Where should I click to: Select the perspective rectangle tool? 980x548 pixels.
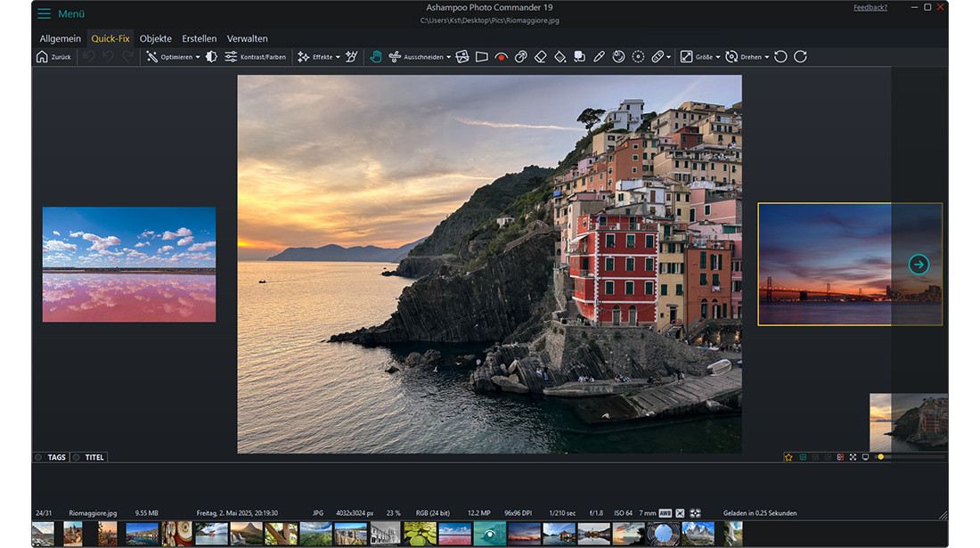pos(482,57)
